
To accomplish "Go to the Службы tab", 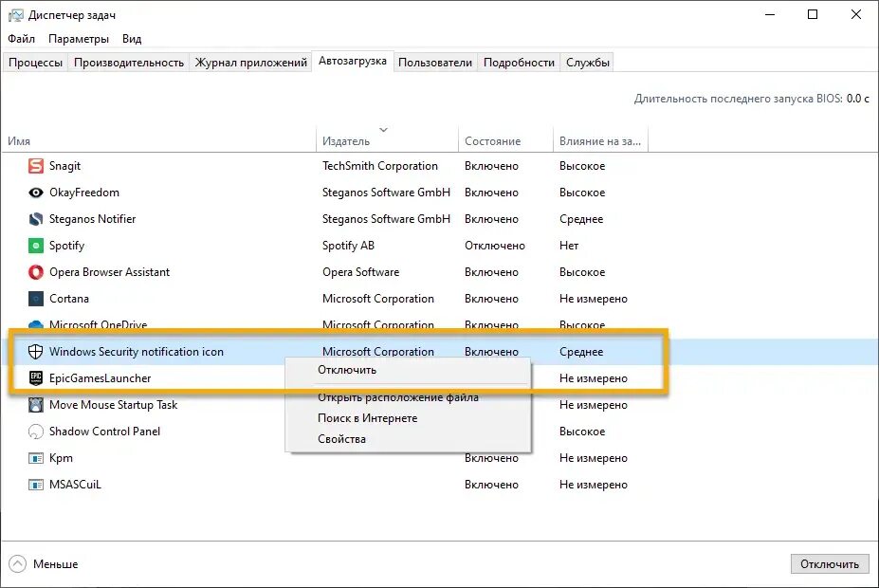I will point(588,63).
